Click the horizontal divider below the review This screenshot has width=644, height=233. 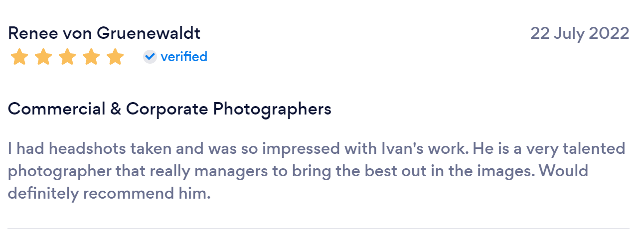[x=319, y=229]
